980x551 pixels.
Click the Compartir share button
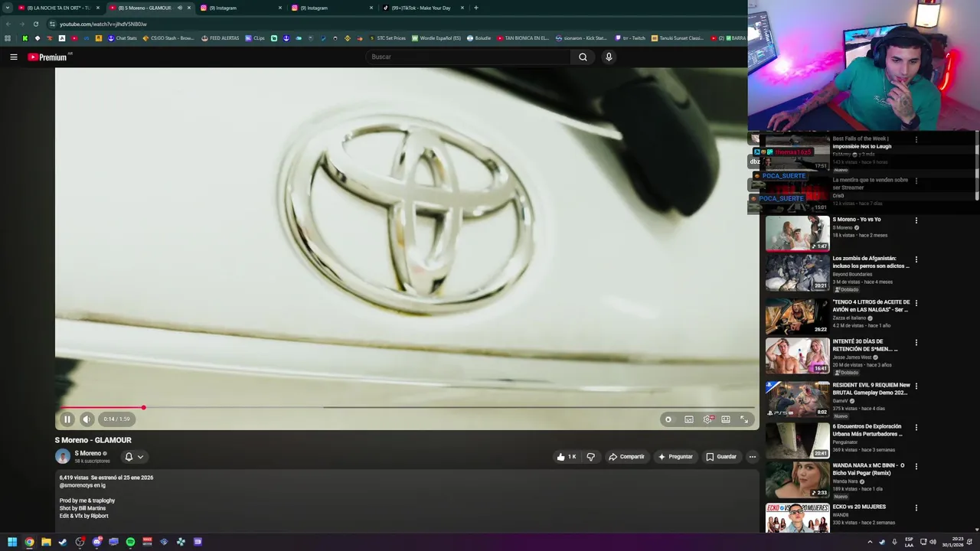626,457
